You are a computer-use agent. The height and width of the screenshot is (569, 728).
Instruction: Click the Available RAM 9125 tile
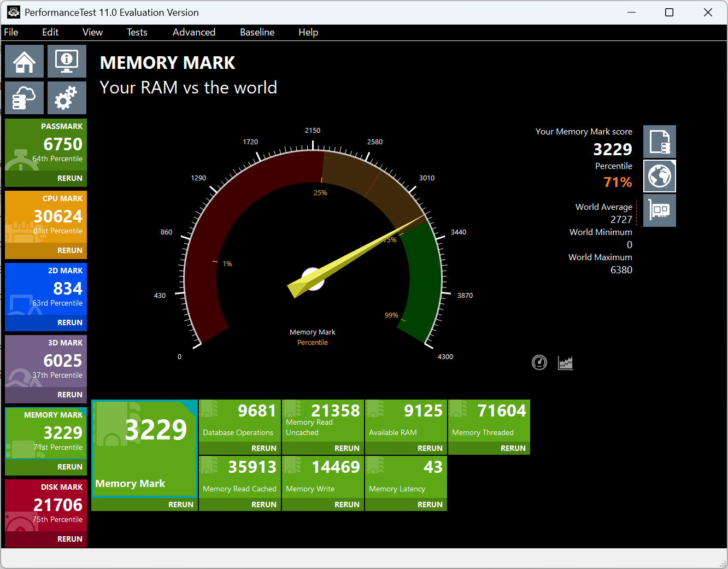click(406, 420)
